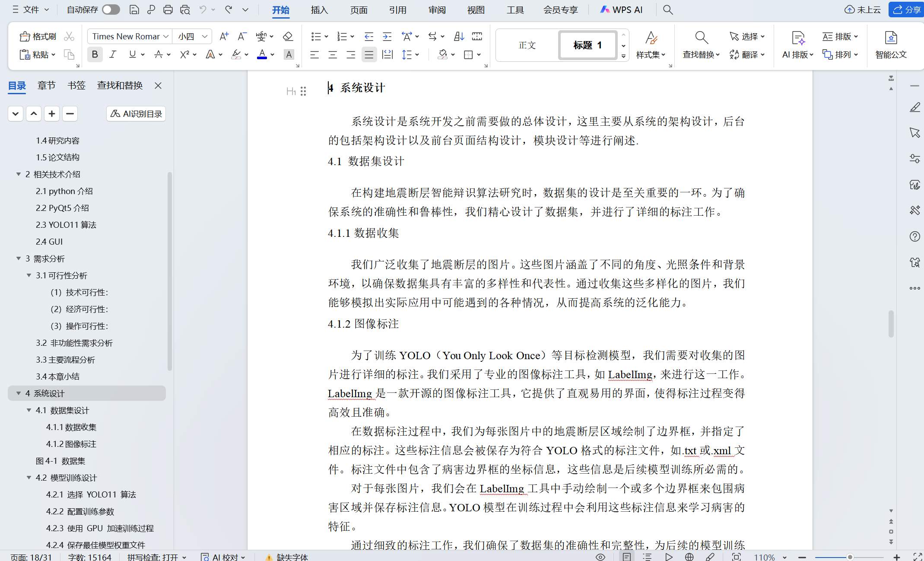
Task: Apply character shading icon
Action: click(x=289, y=54)
